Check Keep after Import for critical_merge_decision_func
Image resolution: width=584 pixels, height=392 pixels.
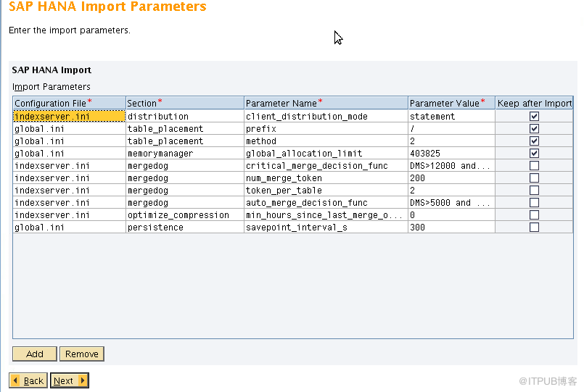click(534, 165)
